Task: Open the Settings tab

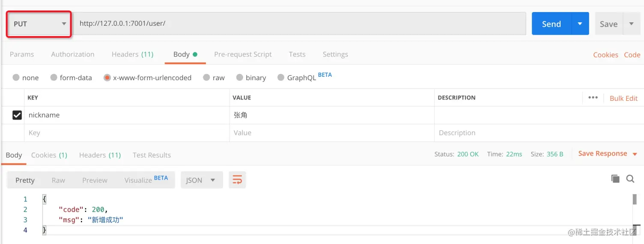Action: [335, 54]
